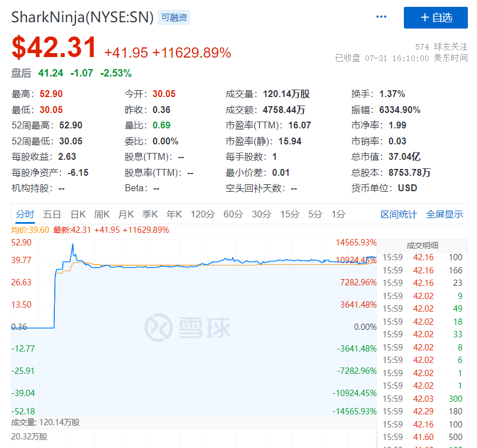This screenshot has height=448, width=477.
Task: Switch to the 15分 tab
Action: pyautogui.click(x=288, y=214)
